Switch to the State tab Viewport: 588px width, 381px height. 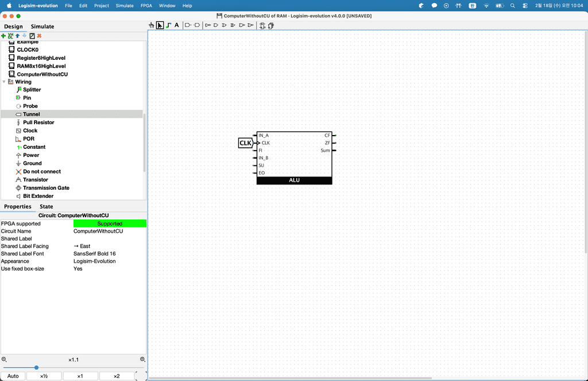click(x=47, y=206)
